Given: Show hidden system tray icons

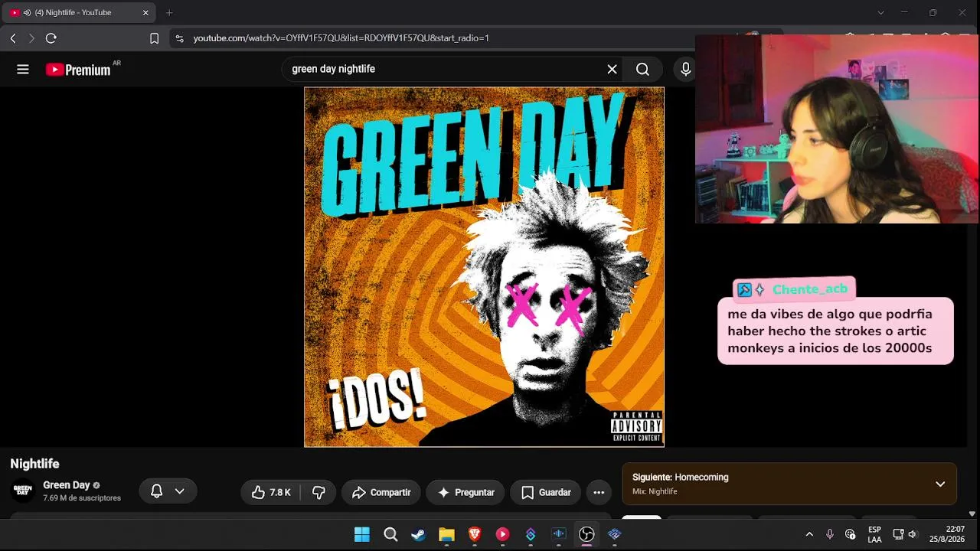Looking at the screenshot, I should pyautogui.click(x=809, y=534).
